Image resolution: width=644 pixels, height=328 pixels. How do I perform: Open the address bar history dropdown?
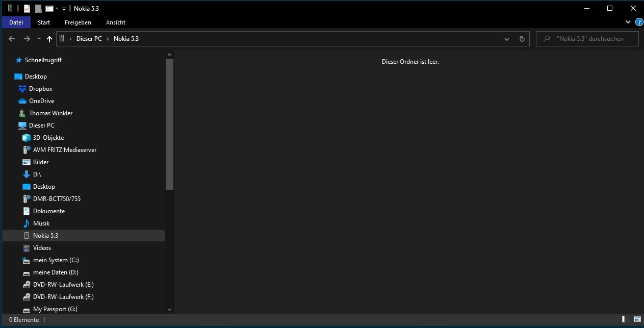click(506, 39)
